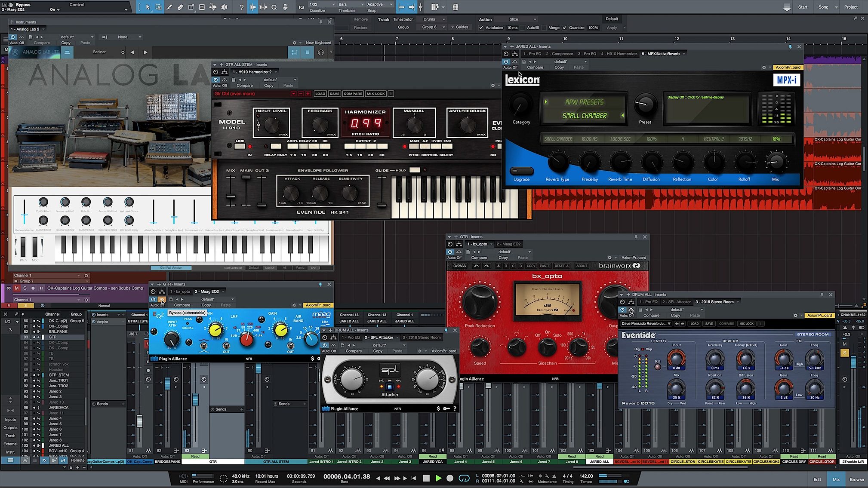This screenshot has width=868, height=488.
Task: Toggle the Autofill checkbox
Action: pyautogui.click(x=522, y=28)
